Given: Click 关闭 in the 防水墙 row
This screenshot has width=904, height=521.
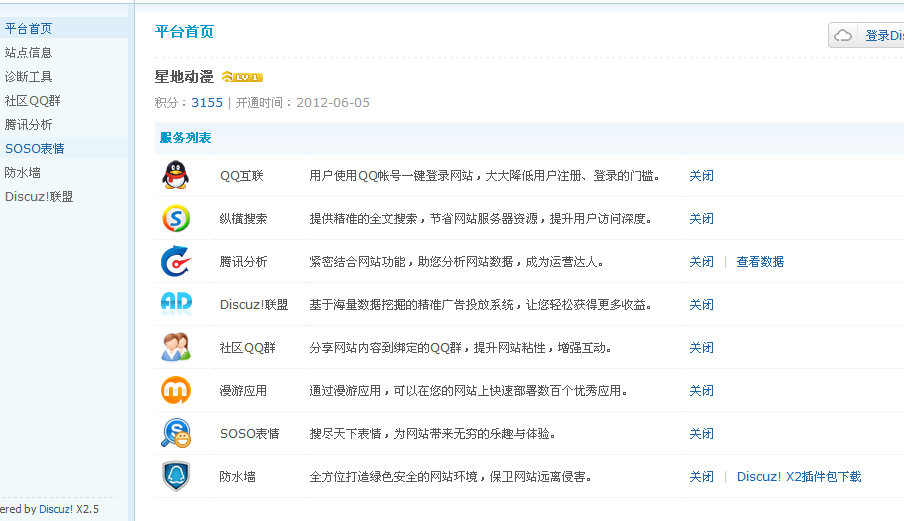Looking at the screenshot, I should click(x=702, y=477).
